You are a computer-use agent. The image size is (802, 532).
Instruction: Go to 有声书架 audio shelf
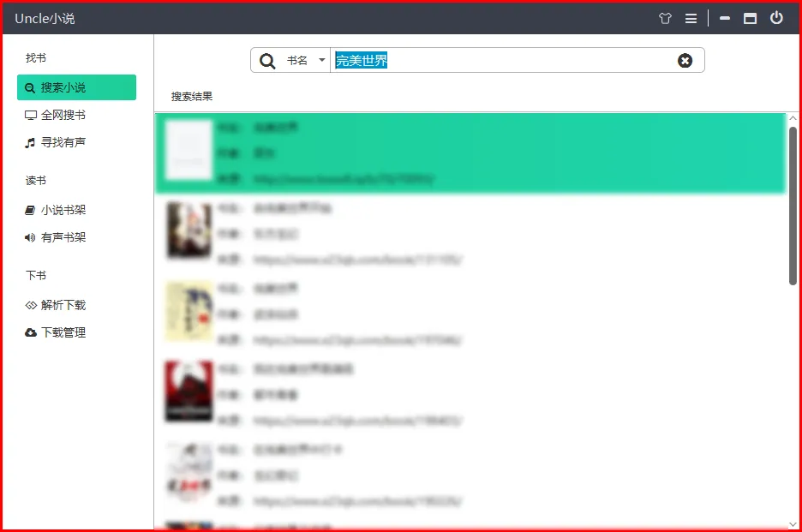pos(55,237)
